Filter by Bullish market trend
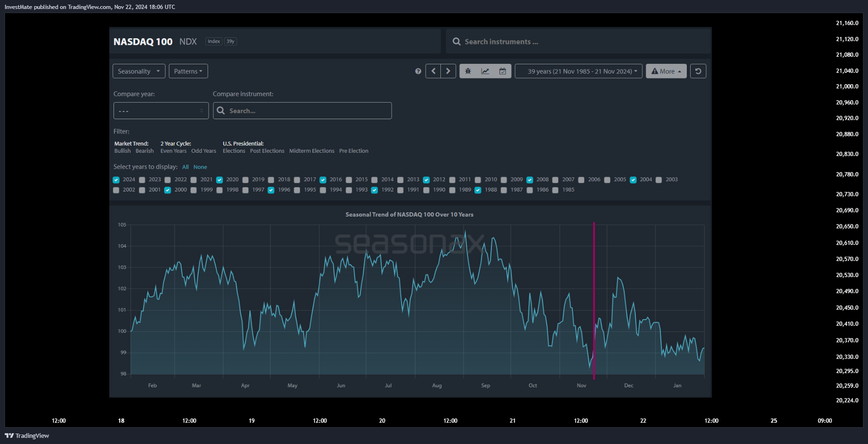 pyautogui.click(x=123, y=151)
